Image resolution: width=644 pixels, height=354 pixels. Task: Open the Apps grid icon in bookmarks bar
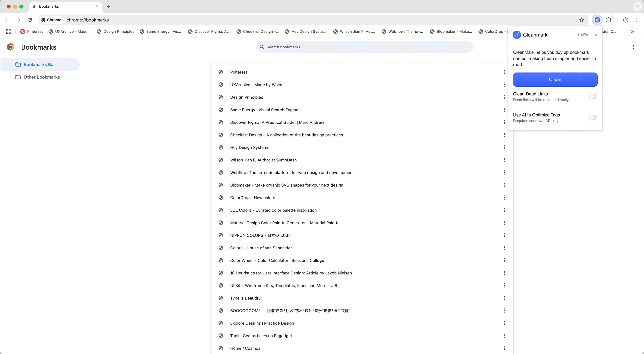(x=8, y=31)
